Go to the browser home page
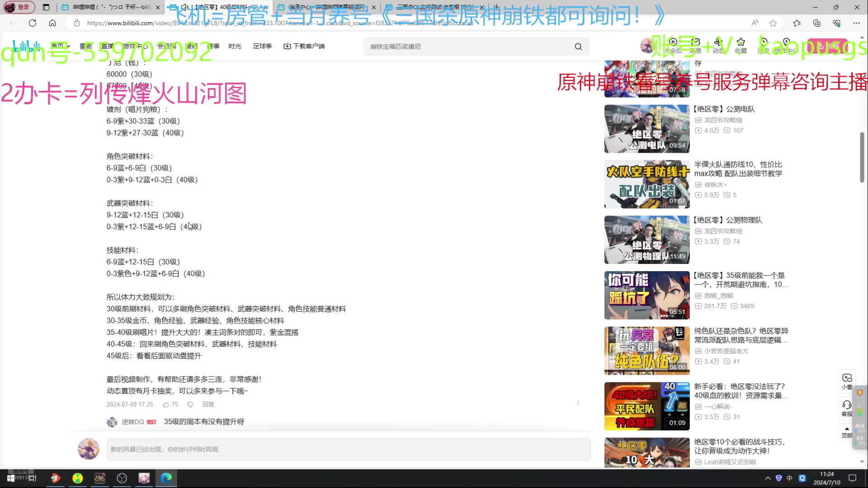868x488 pixels. pyautogui.click(x=52, y=23)
